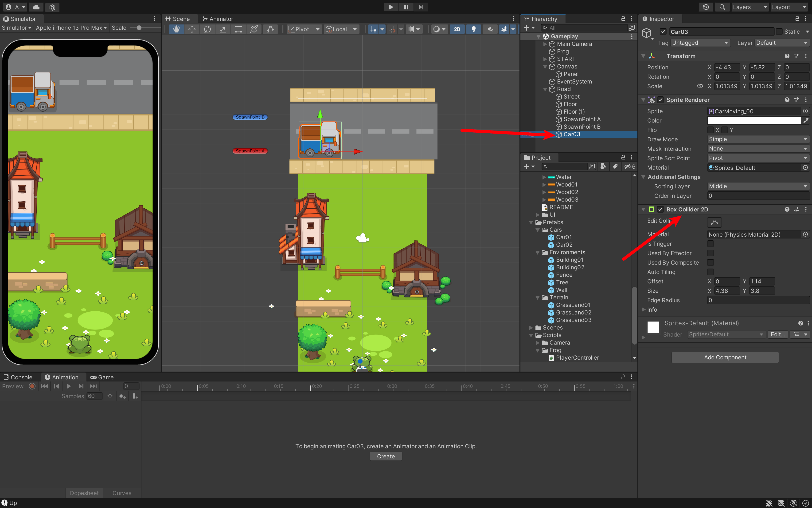Toggle 2D view mode button
Viewport: 812px width, 508px height.
point(457,29)
